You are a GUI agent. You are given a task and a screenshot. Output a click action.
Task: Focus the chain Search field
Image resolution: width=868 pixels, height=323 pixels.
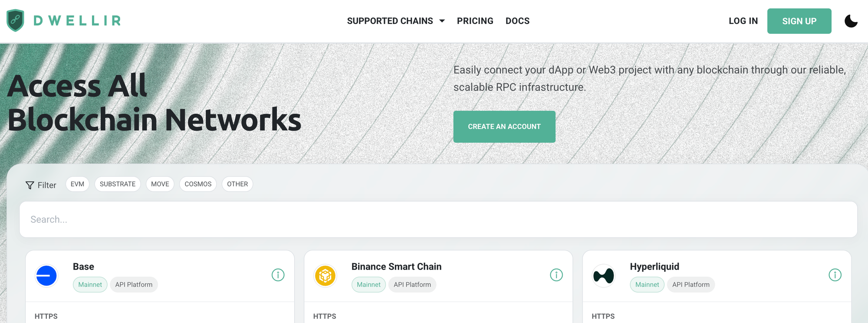click(x=438, y=219)
